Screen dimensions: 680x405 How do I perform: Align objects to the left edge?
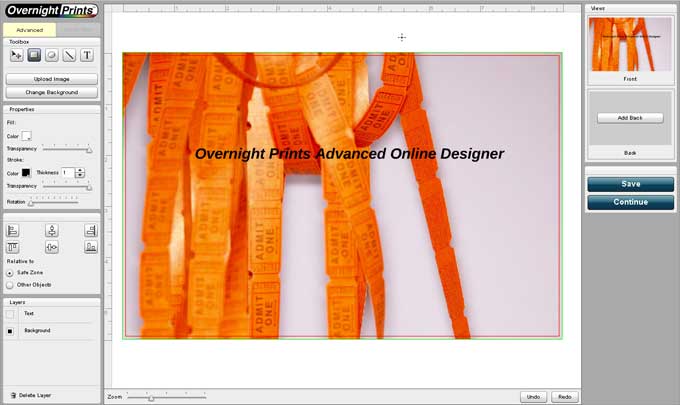13,230
